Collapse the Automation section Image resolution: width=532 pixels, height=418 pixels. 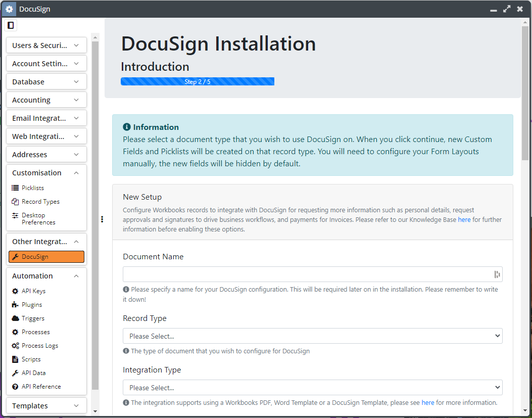[46, 276]
